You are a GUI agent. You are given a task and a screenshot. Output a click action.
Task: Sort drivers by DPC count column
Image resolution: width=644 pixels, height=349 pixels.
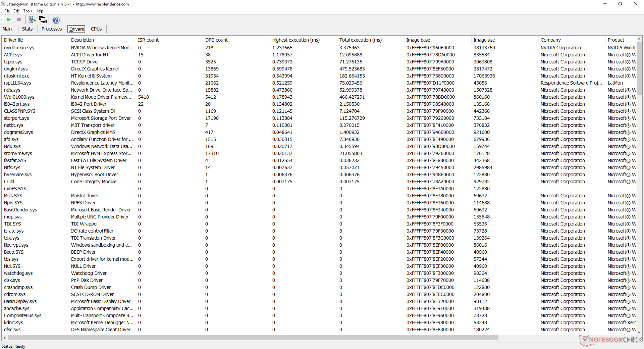point(216,40)
